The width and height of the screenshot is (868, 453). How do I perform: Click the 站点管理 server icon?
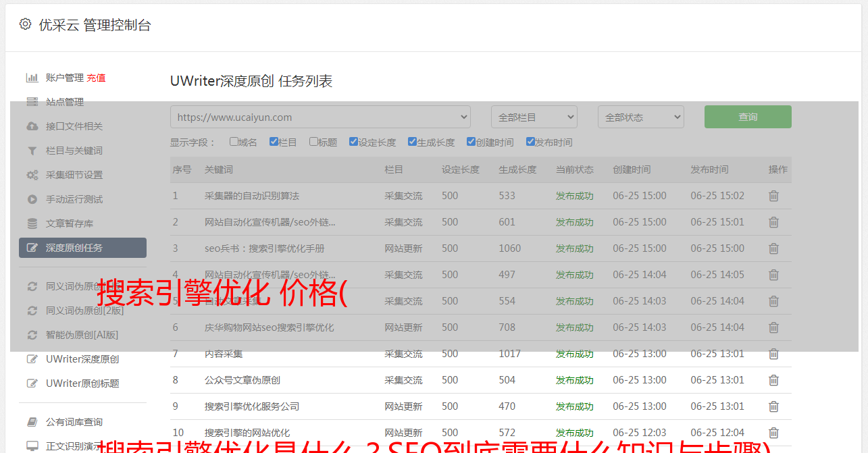point(32,102)
